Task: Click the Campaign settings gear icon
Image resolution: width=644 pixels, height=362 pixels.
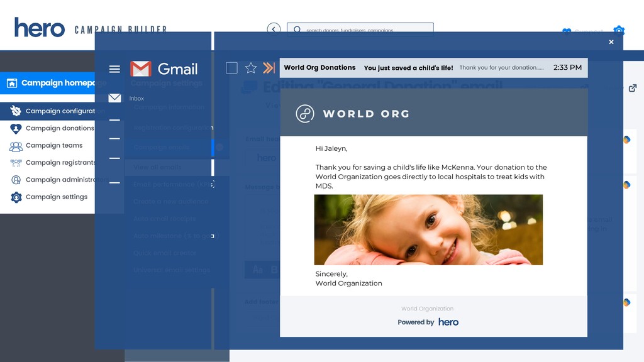Action: 16,197
